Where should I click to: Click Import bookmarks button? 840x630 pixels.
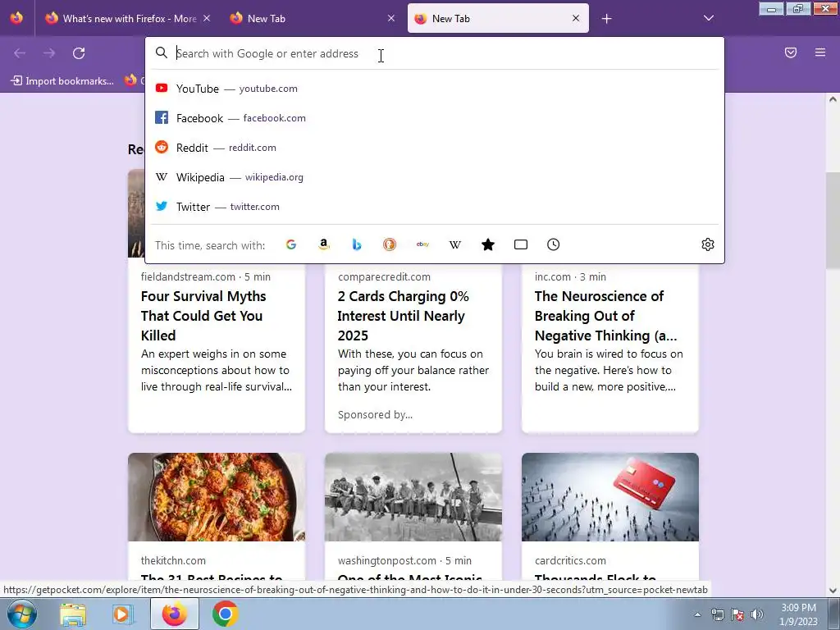coord(62,81)
